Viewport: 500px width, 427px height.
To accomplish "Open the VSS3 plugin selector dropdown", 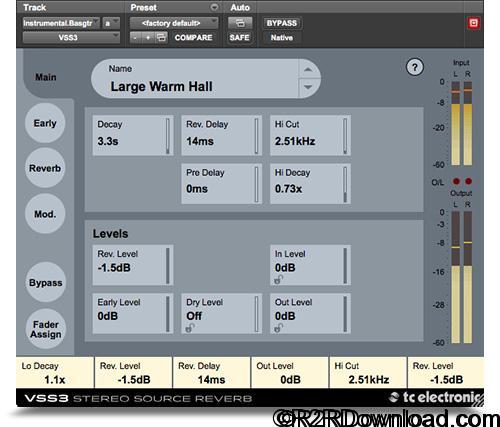I will coord(71,37).
